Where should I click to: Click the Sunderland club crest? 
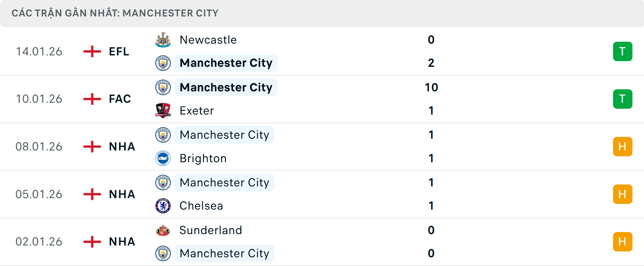pyautogui.click(x=163, y=230)
